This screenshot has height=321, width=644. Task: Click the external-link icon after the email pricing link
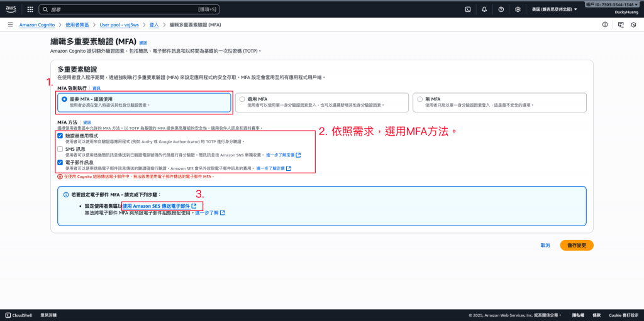click(x=289, y=168)
